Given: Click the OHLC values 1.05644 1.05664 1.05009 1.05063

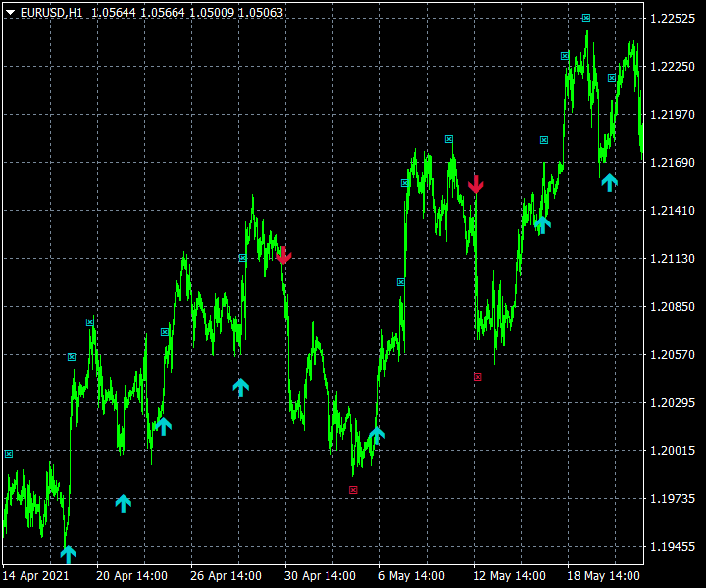Looking at the screenshot, I should (x=187, y=13).
